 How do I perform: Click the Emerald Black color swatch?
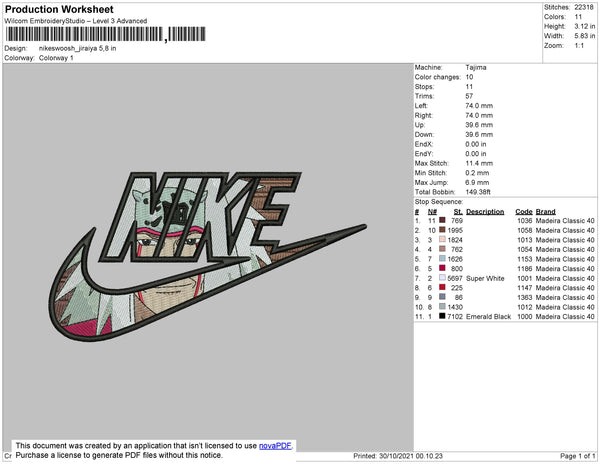pos(442,316)
